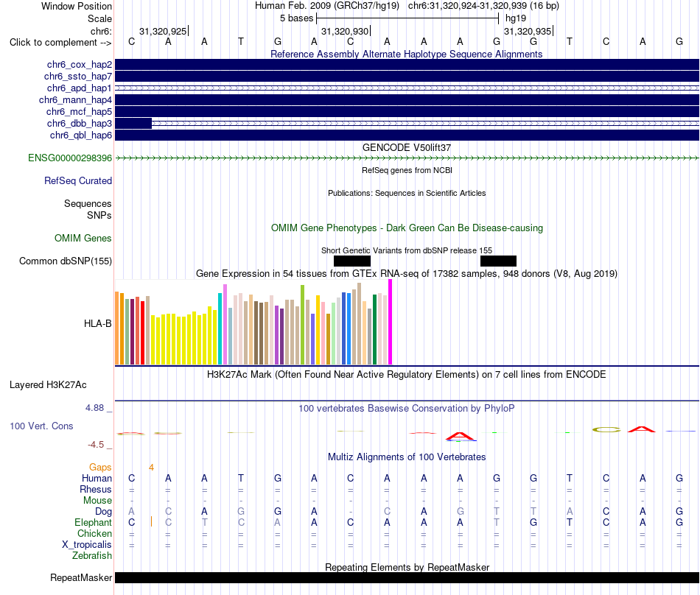Viewport: 700px width, 595px height.
Task: Select the chr6_apd_hap1 track label
Action: pyautogui.click(x=80, y=88)
